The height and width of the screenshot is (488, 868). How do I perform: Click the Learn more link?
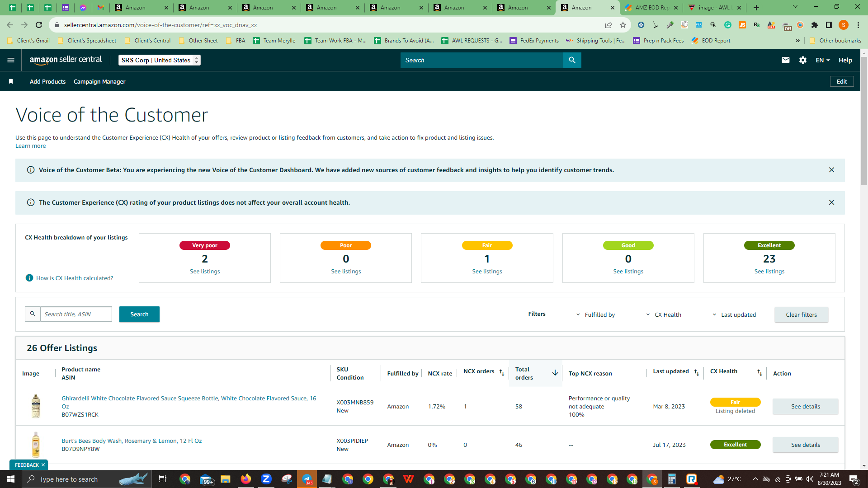click(x=30, y=145)
